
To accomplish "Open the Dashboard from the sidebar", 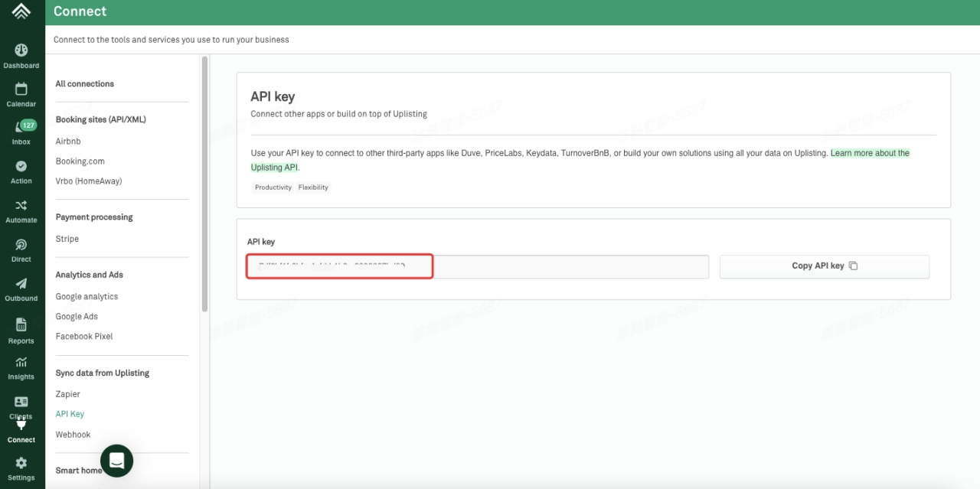I will pyautogui.click(x=21, y=55).
